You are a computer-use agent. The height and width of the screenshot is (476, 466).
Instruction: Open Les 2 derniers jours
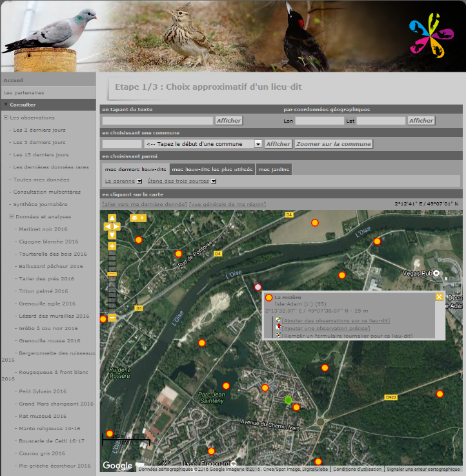[x=39, y=130]
